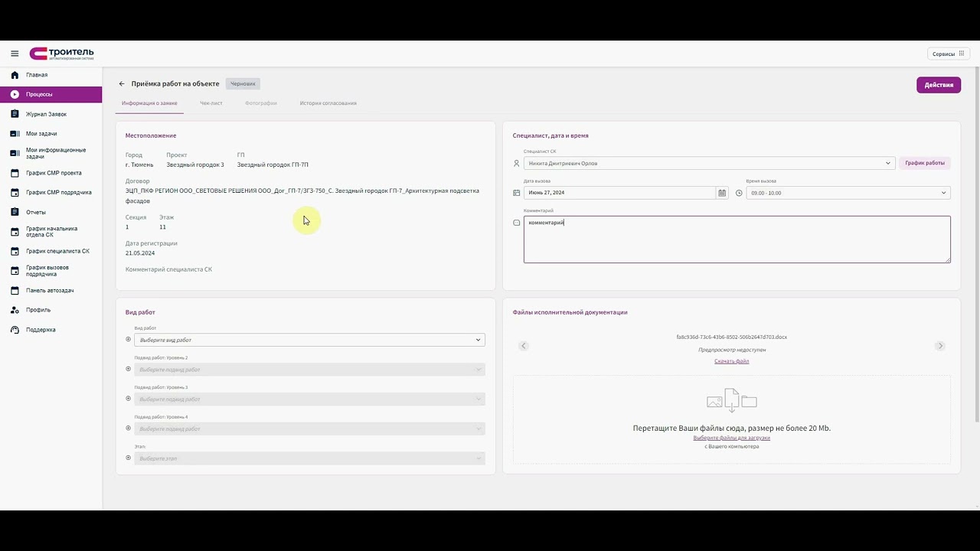Click the Дата регистрации value 21.05.2024
This screenshot has height=551, width=980.
pyautogui.click(x=140, y=253)
